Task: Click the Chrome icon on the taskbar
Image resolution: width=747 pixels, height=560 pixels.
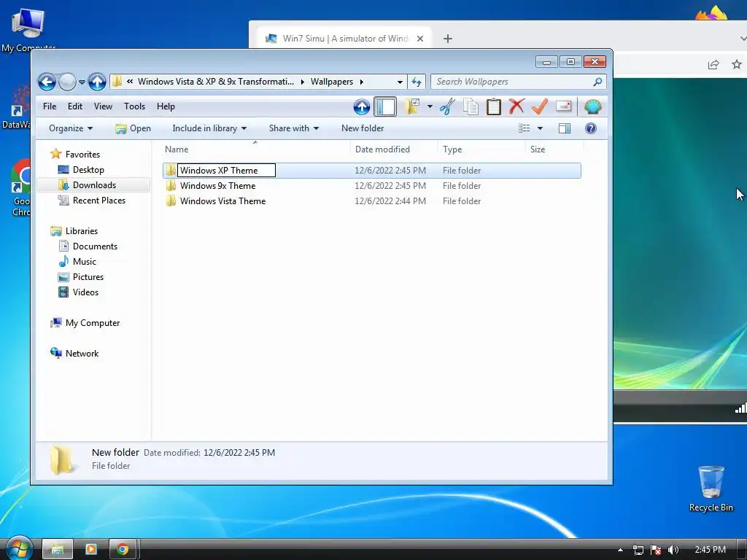Action: (x=123, y=550)
